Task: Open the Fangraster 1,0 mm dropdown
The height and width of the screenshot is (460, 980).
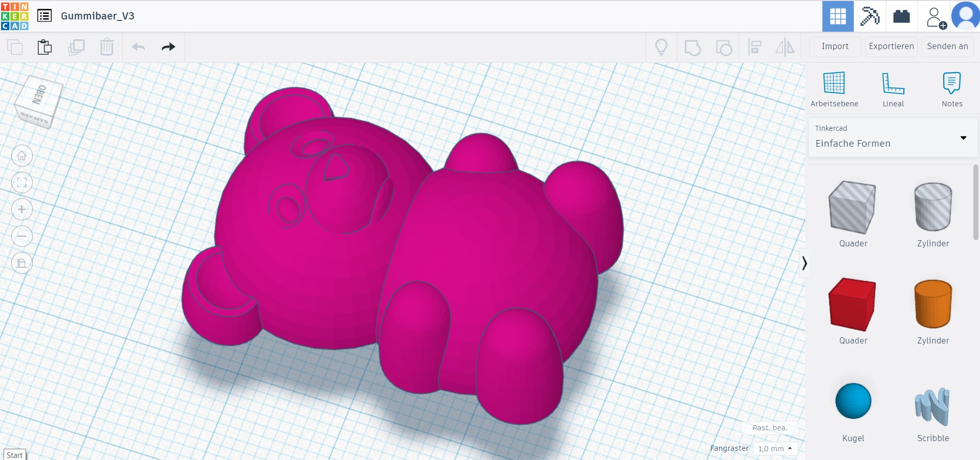Action: click(775, 449)
